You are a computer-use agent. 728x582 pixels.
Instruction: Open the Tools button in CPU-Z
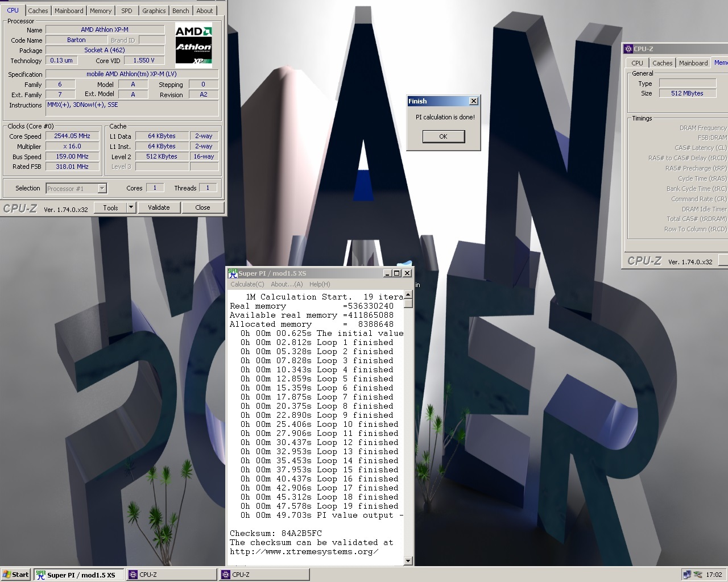(x=110, y=208)
